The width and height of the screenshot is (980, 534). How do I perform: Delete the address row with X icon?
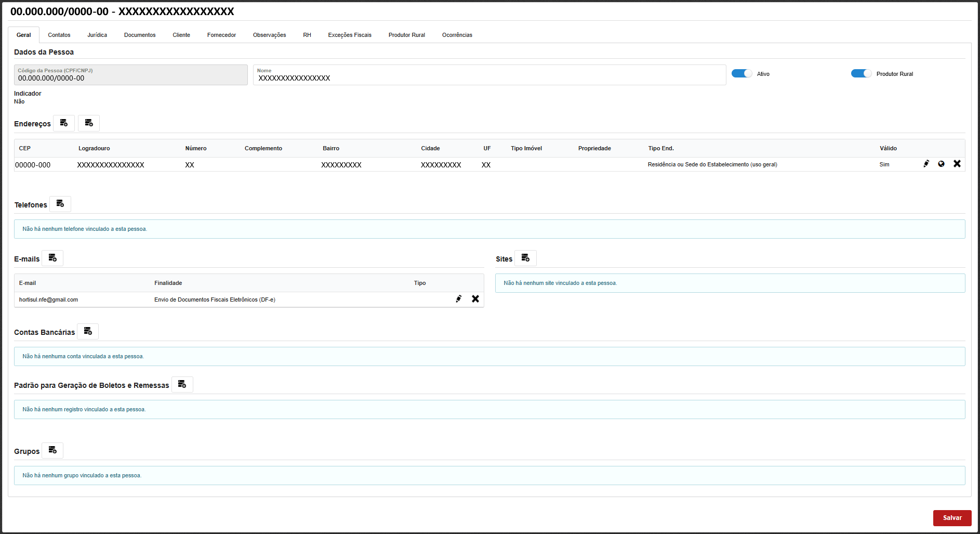click(957, 164)
